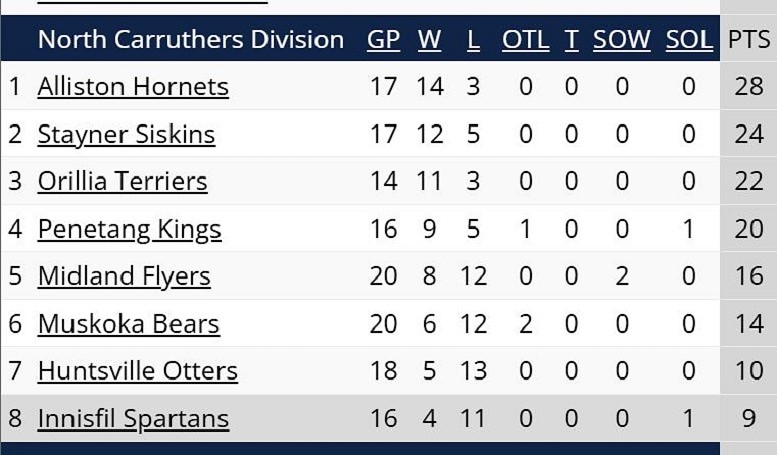Go to the Penetang Kings page

[129, 229]
